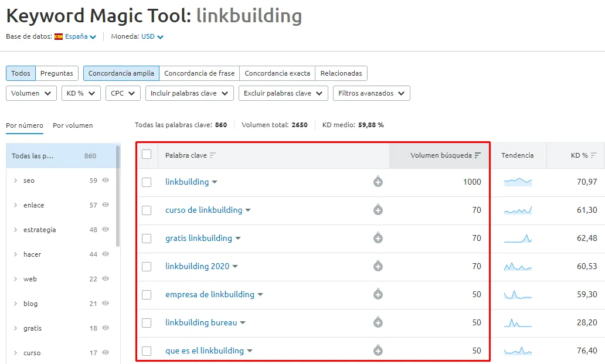Click the Spain flag icon next to Base de datos
The height and width of the screenshot is (364, 605).
tap(58, 36)
